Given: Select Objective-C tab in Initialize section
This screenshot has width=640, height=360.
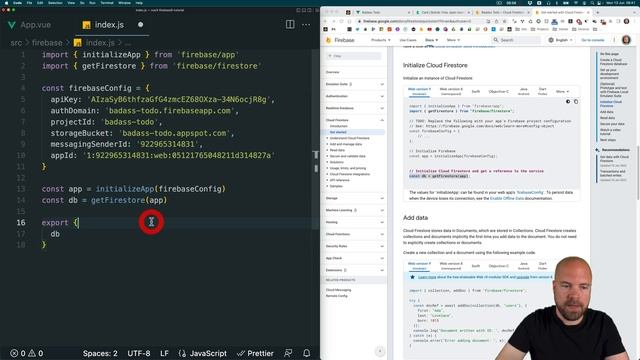Looking at the screenshot, I should click(x=499, y=92).
